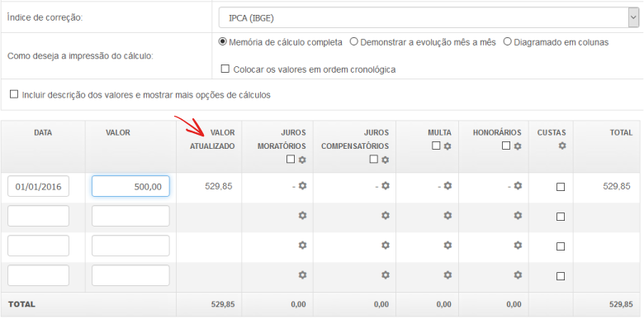Click Multa gear in second row
Image resolution: width=644 pixels, height=320 pixels.
tap(447, 216)
